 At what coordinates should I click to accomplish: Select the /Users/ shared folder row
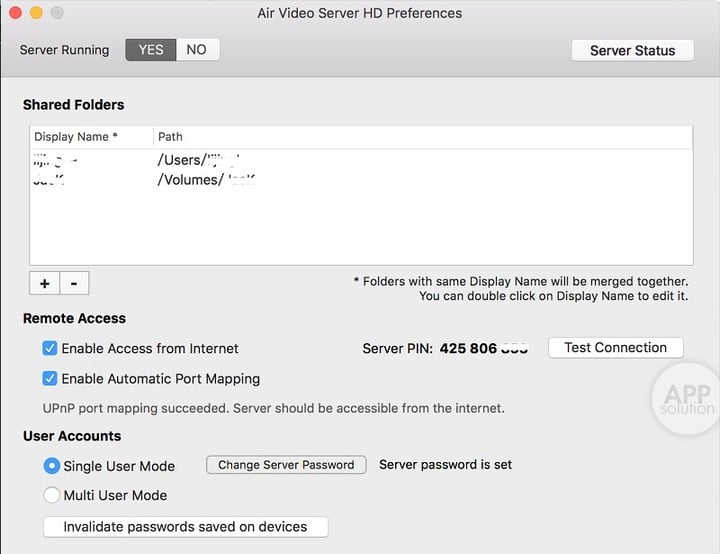click(x=361, y=160)
